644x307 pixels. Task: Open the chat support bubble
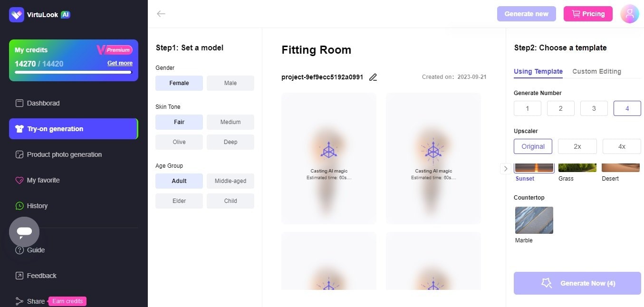click(24, 232)
